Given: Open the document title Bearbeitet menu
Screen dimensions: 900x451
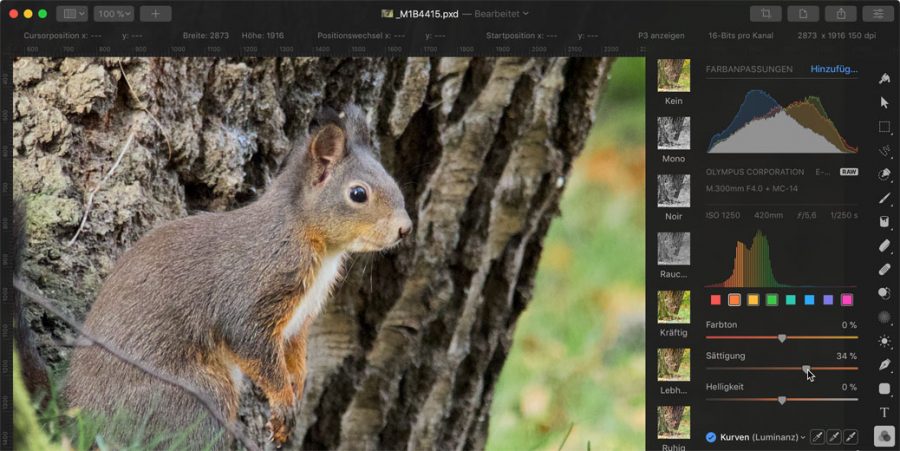Looking at the screenshot, I should click(x=501, y=14).
